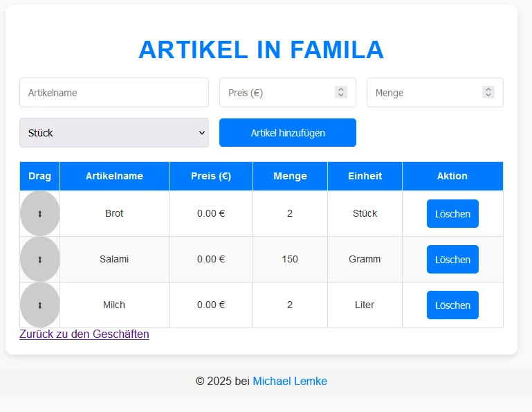Viewport: 532px width, 412px height.
Task: Focus the Preis (€) input field
Action: coord(288,92)
